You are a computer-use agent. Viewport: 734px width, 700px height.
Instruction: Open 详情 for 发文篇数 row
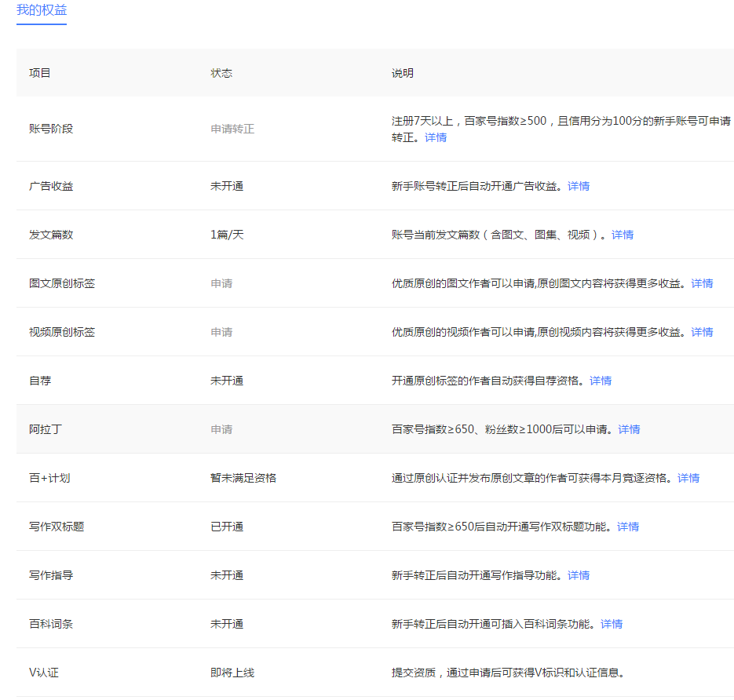[623, 235]
